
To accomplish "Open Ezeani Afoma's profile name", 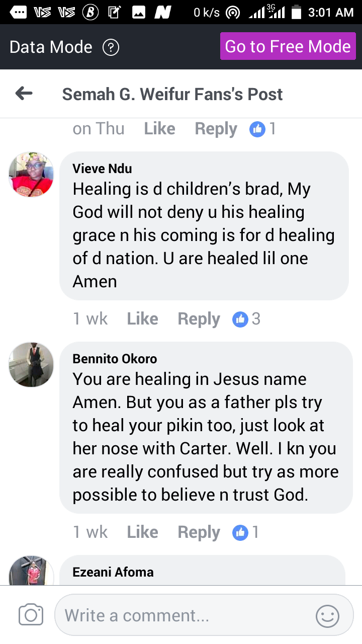I will click(113, 572).
